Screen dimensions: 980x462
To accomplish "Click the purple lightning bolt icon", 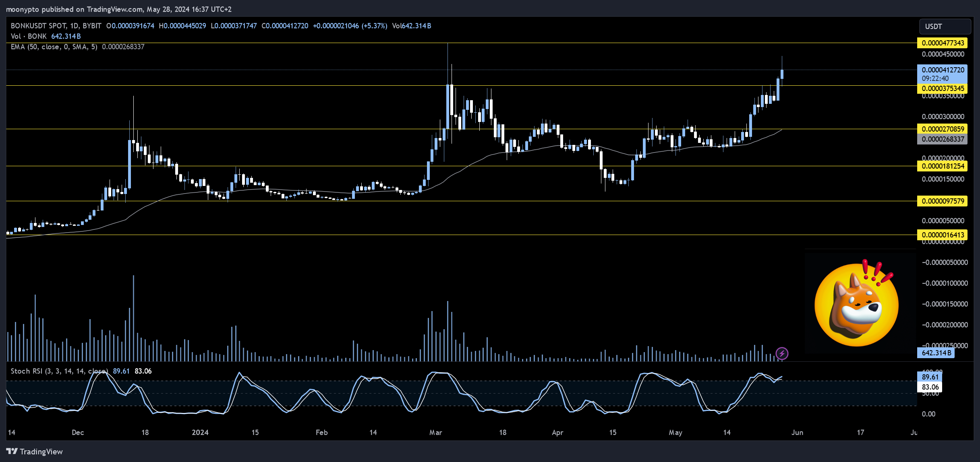I will pyautogui.click(x=782, y=353).
